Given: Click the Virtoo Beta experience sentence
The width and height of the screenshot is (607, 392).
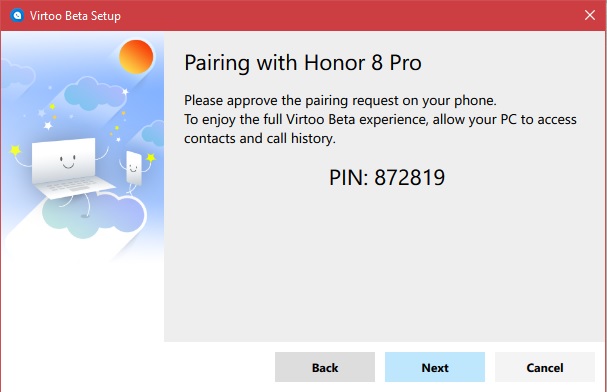Looking at the screenshot, I should tap(380, 128).
